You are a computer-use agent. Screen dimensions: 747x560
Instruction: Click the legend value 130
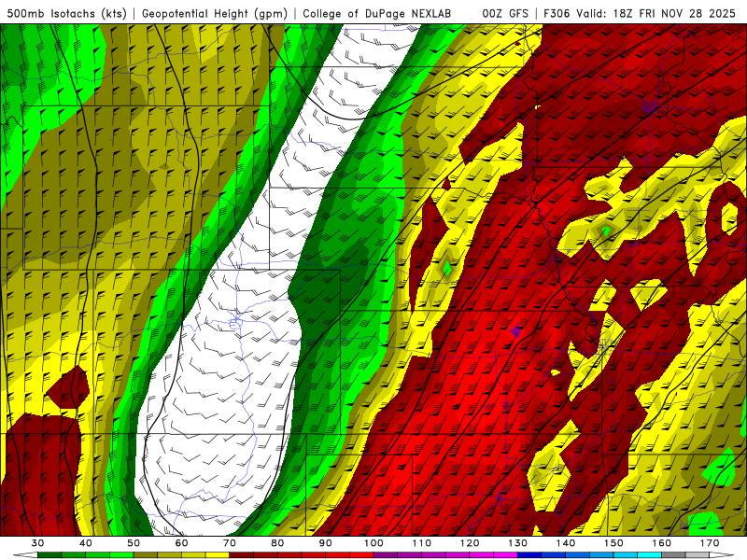pyautogui.click(x=518, y=543)
